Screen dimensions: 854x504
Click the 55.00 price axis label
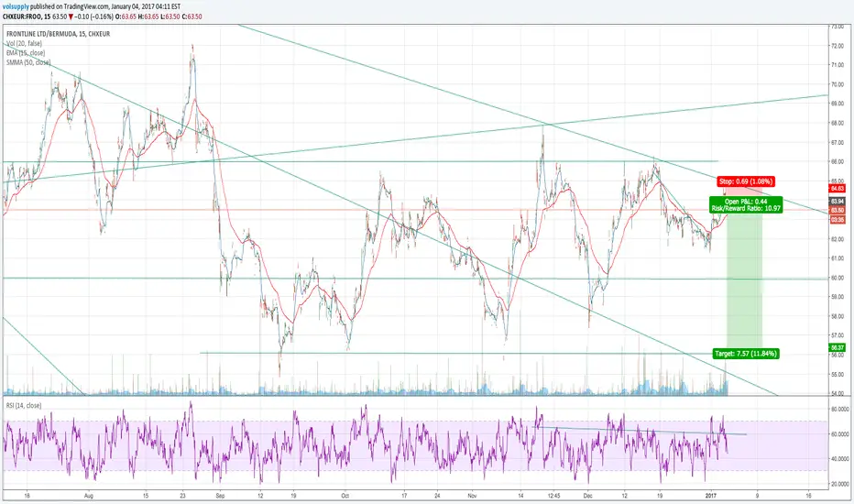point(838,374)
